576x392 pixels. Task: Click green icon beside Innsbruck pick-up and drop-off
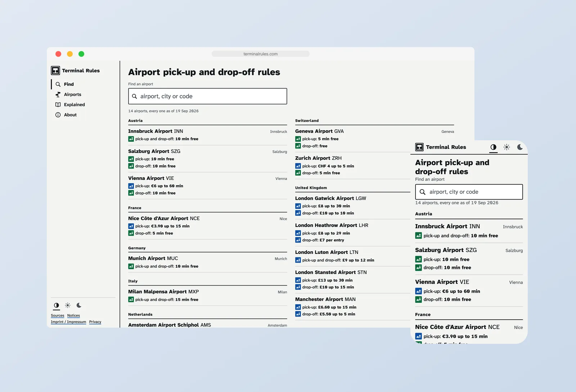coord(131,139)
